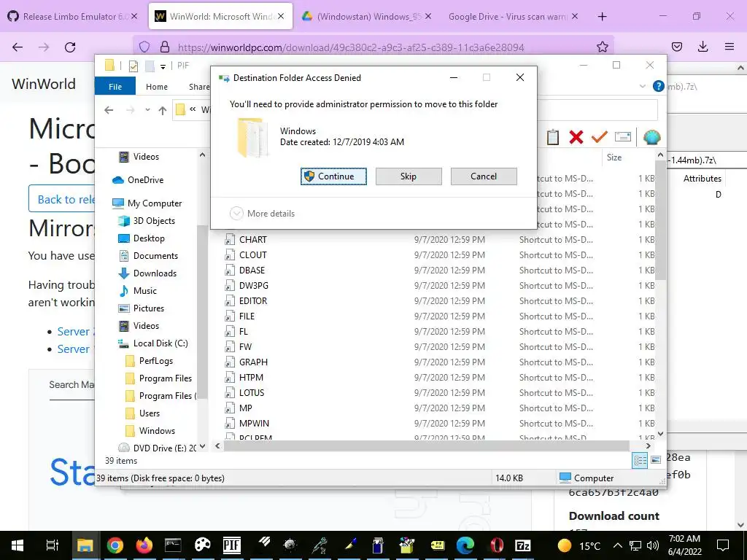Click the blue shell icon in Explorer toolbar
The image size is (747, 560).
point(651,138)
